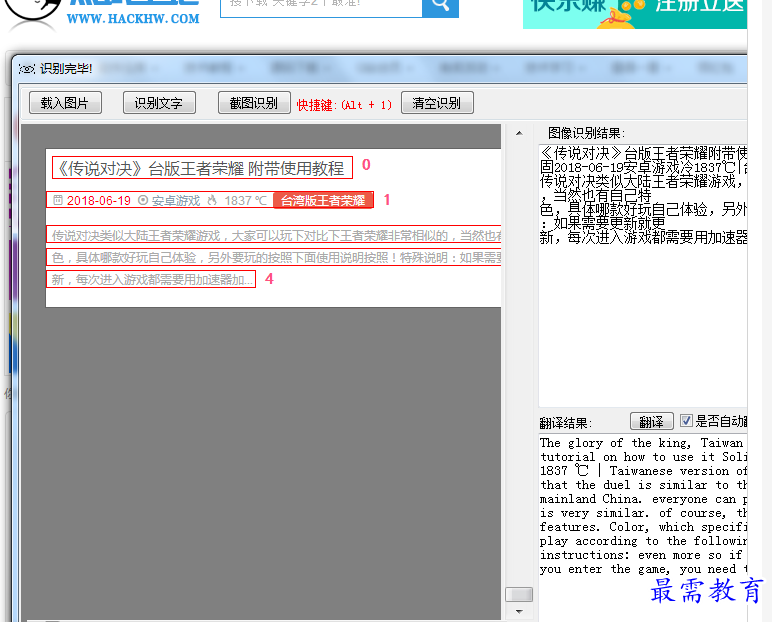Click the 截图识别 button
This screenshot has height=622, width=772.
point(254,103)
